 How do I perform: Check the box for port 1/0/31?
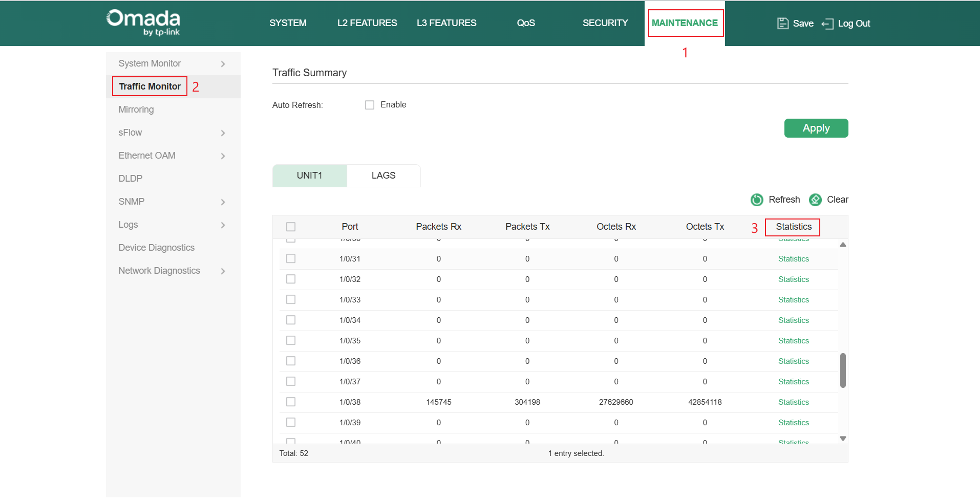(291, 258)
